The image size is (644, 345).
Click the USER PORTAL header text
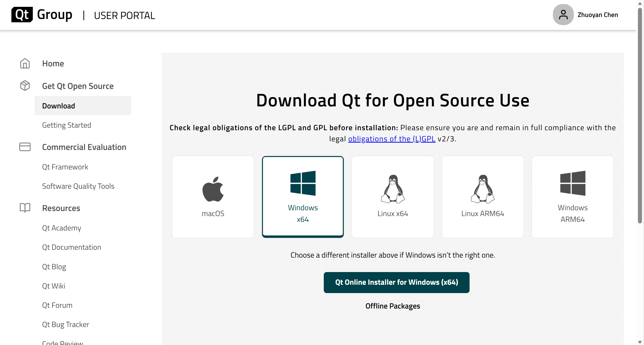pyautogui.click(x=124, y=15)
